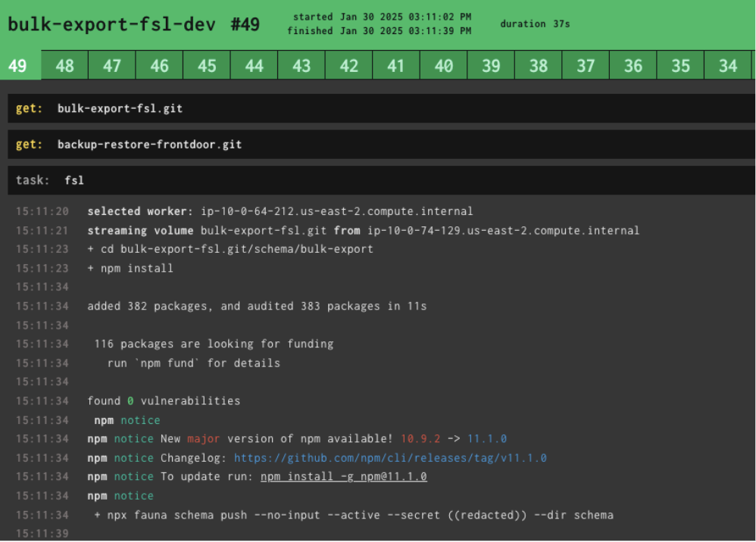Click the cd bulk-export-fsl.git/schema/bulk-export line
This screenshot has height=542, width=756.
(230, 249)
